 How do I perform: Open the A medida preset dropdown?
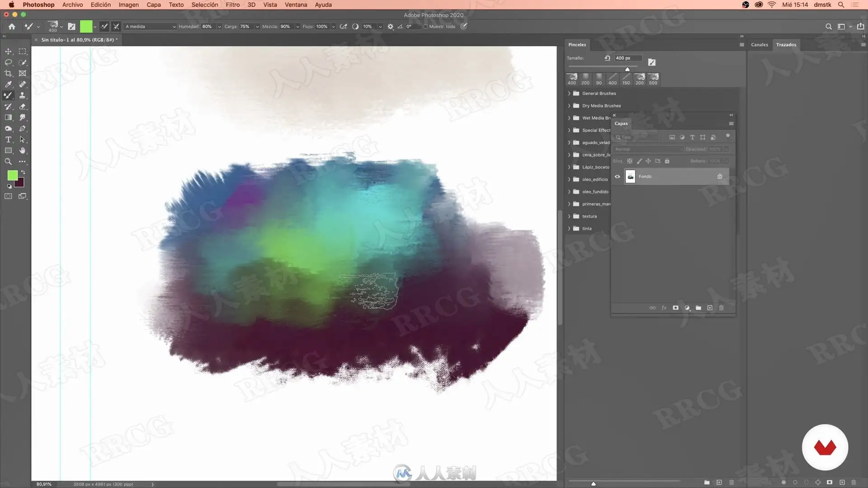(150, 27)
